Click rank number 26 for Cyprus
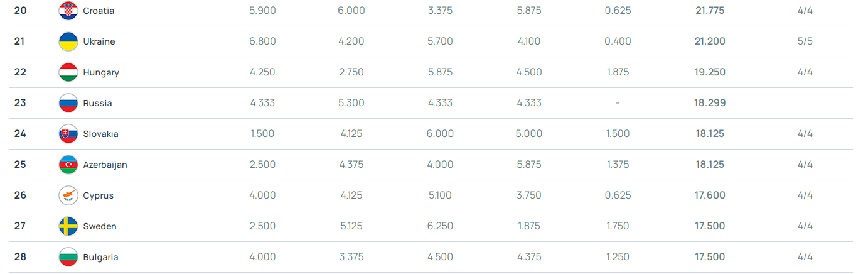The image size is (868, 274). pyautogui.click(x=20, y=195)
